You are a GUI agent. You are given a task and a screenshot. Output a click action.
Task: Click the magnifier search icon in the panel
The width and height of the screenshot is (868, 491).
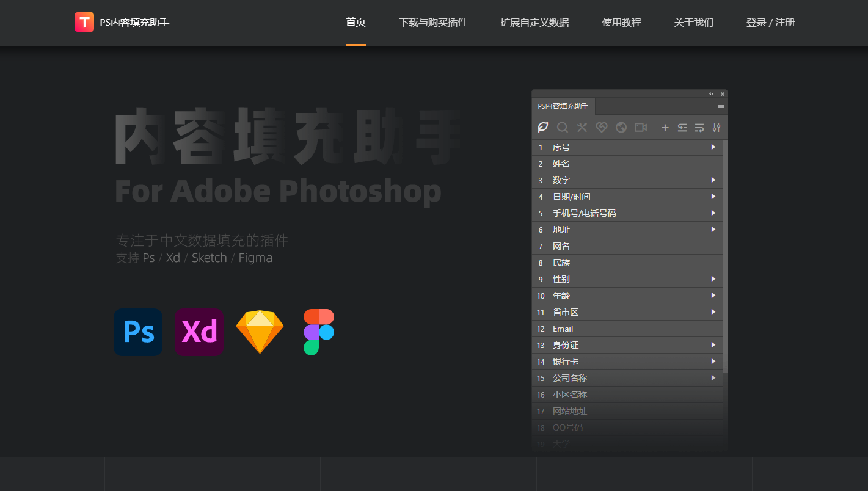pos(563,127)
